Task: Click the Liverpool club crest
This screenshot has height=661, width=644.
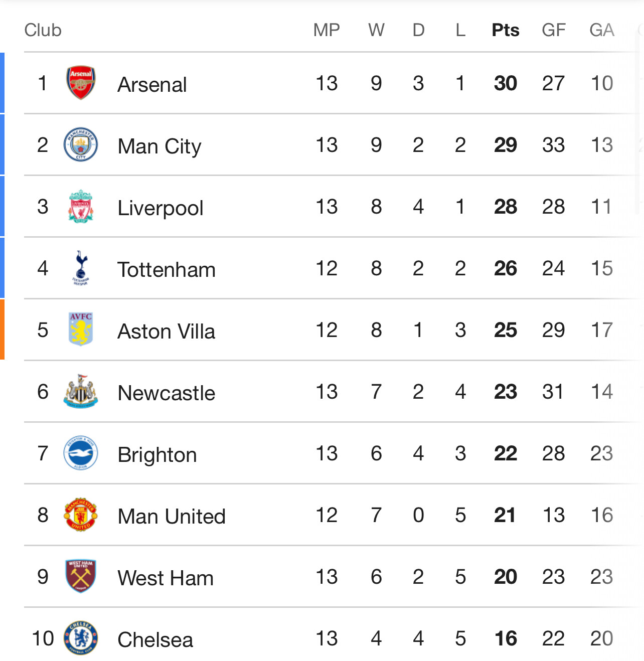Action: click(x=81, y=206)
